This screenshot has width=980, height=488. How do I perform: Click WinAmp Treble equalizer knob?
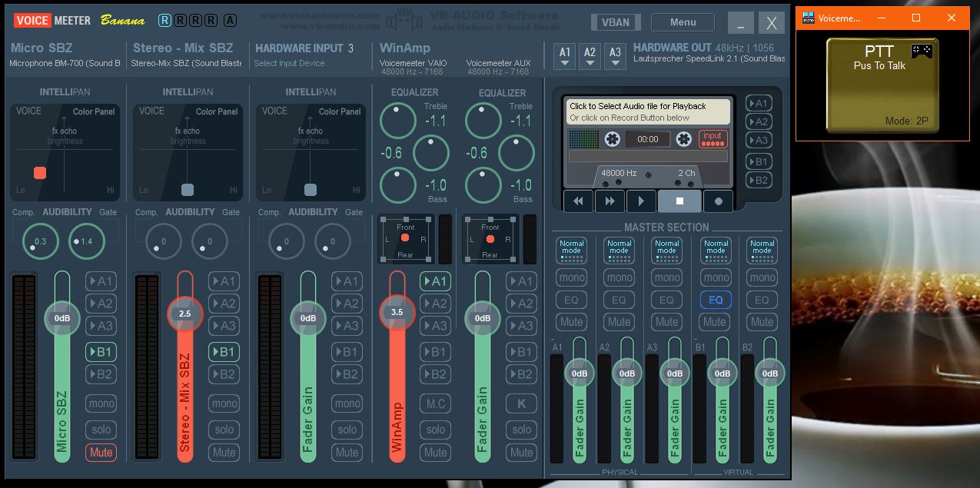click(397, 121)
